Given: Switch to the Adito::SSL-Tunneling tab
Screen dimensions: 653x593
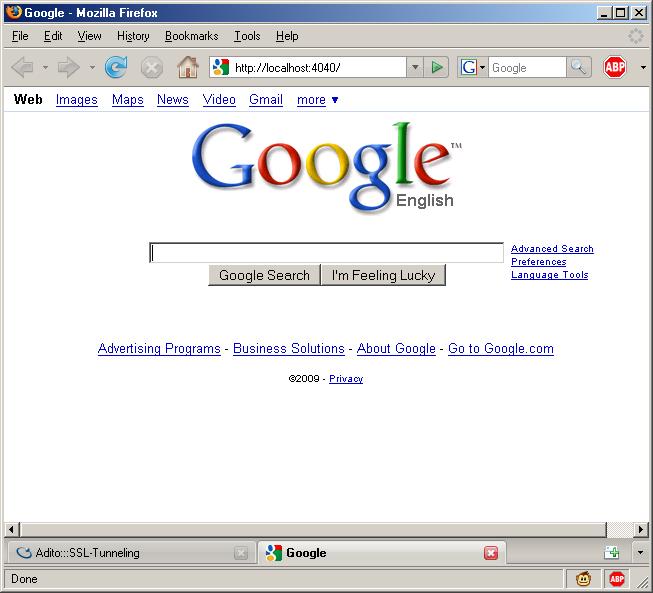Looking at the screenshot, I should coord(131,553).
